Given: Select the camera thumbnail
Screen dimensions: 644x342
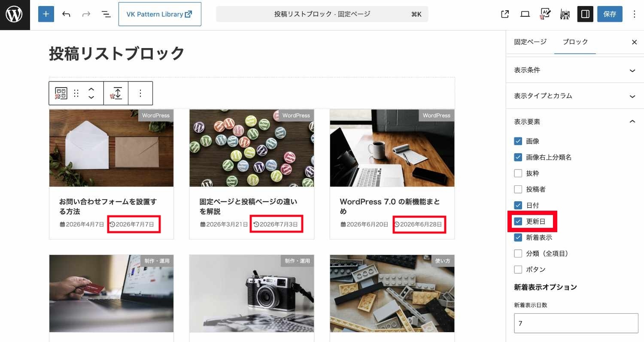Looking at the screenshot, I should [x=252, y=294].
